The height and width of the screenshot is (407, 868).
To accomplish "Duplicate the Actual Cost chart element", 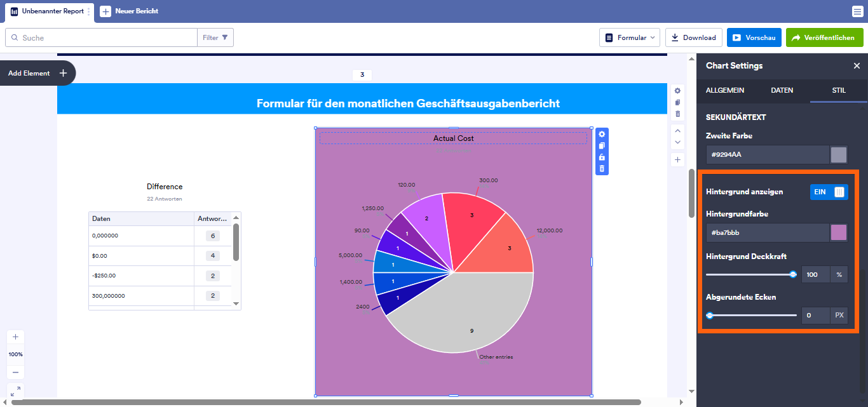I will [x=602, y=145].
